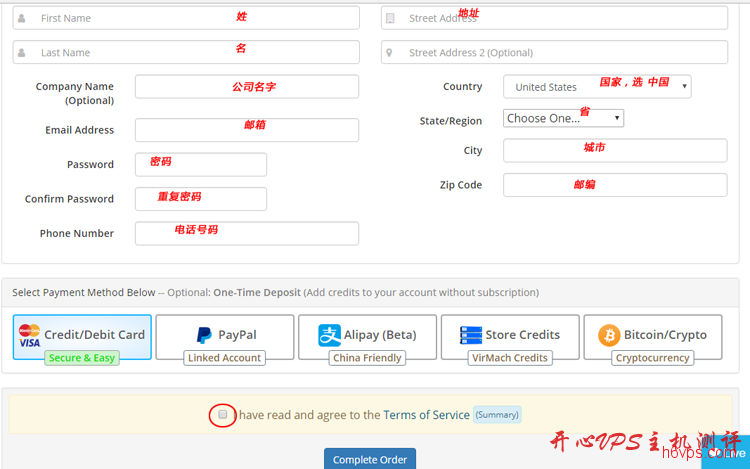
Task: Select the Credit/Debit Card payment tab
Action: (82, 337)
